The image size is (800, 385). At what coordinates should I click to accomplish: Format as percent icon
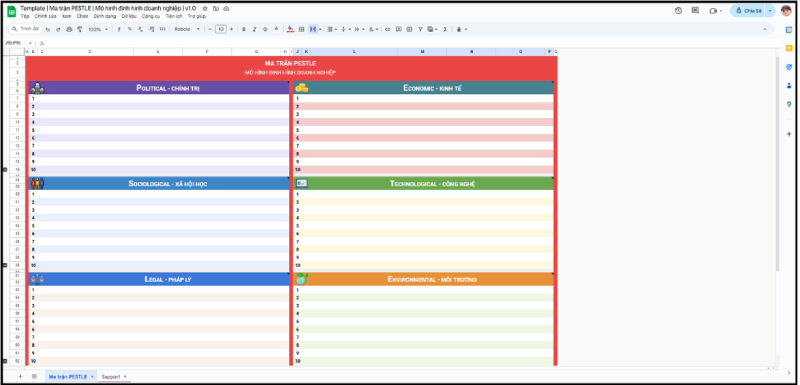pyautogui.click(x=130, y=30)
